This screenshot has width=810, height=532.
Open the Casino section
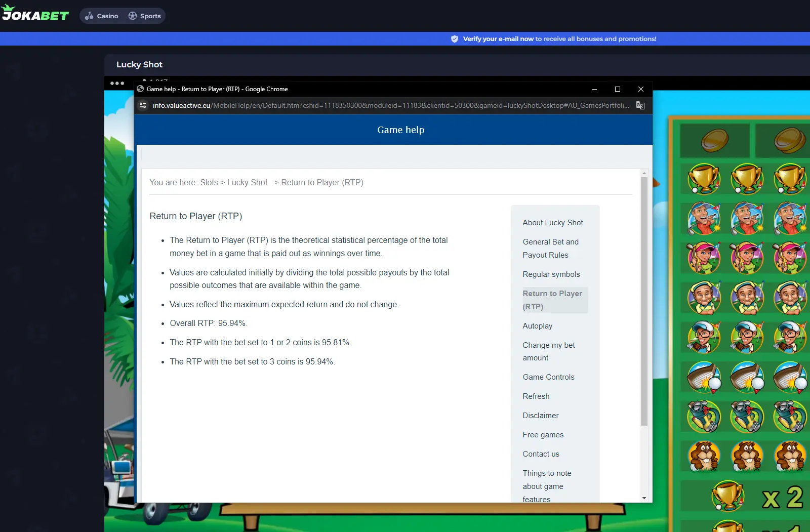click(x=102, y=16)
